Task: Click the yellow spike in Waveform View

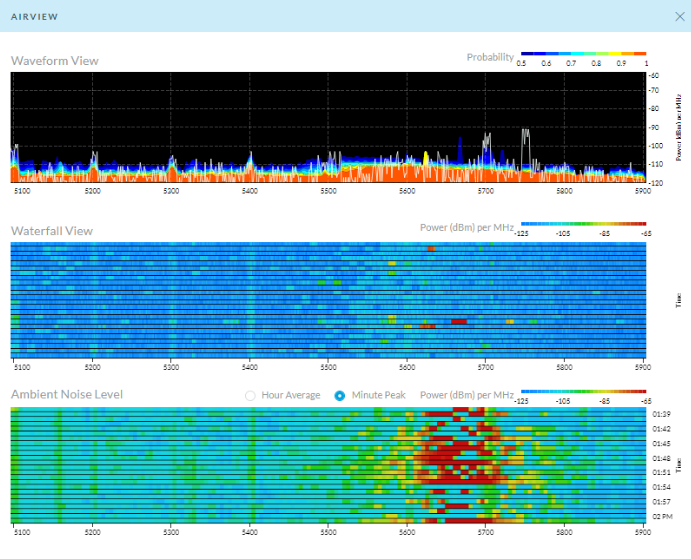Action: pyautogui.click(x=426, y=159)
